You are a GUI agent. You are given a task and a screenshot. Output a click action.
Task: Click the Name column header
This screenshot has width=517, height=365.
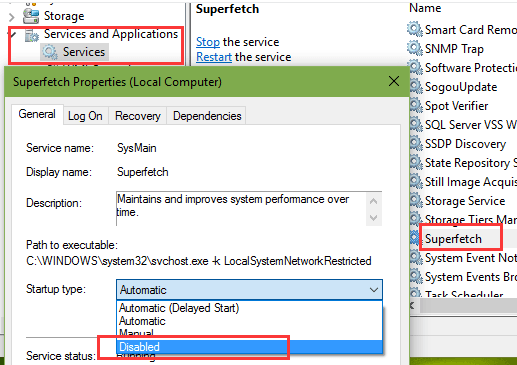coord(425,8)
